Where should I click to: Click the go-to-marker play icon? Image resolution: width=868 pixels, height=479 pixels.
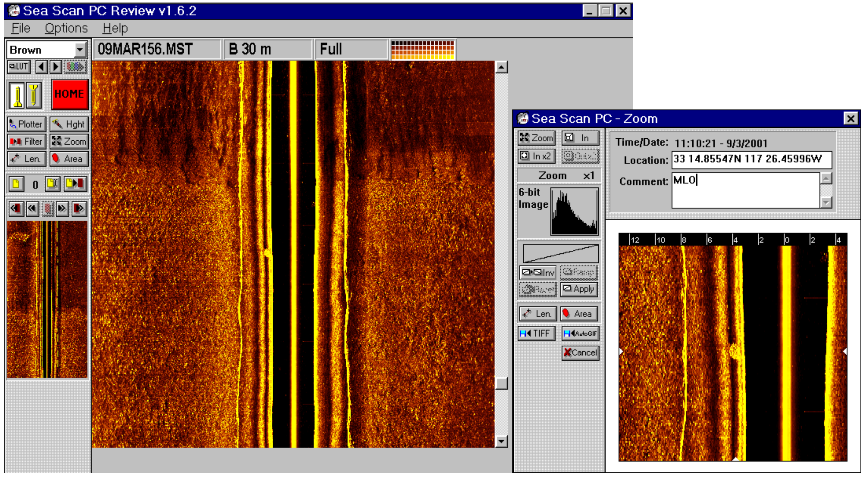75,184
